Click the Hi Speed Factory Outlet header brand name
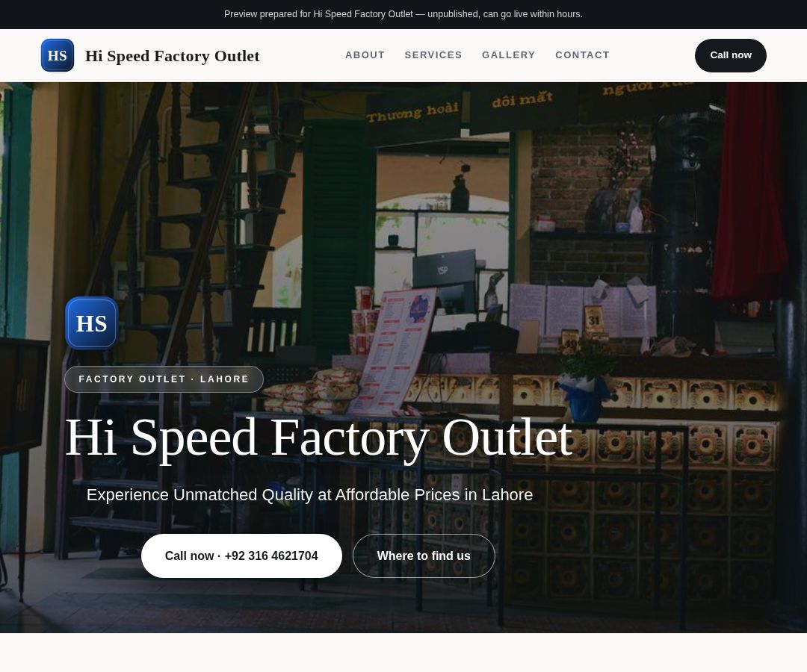807x672 pixels. (x=173, y=55)
